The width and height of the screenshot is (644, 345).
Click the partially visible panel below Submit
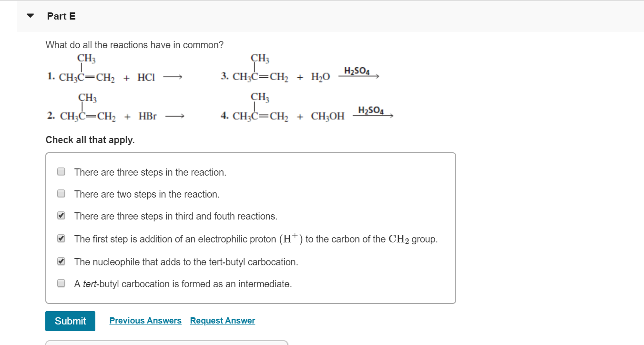point(166,343)
